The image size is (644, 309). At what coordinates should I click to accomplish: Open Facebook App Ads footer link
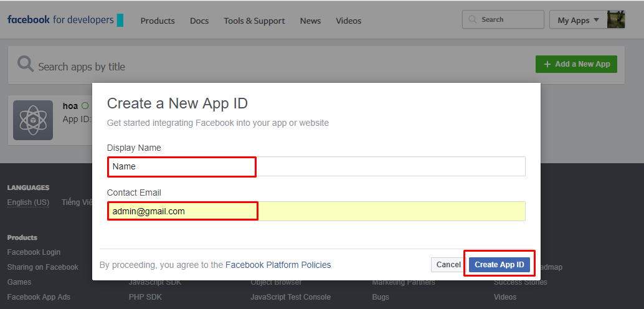(x=39, y=297)
